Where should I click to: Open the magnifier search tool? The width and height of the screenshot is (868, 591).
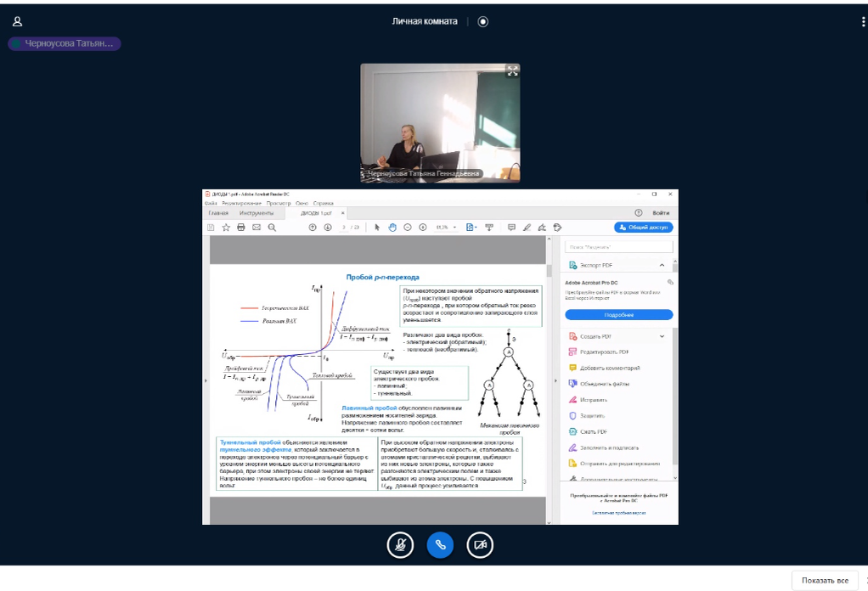pyautogui.click(x=272, y=228)
